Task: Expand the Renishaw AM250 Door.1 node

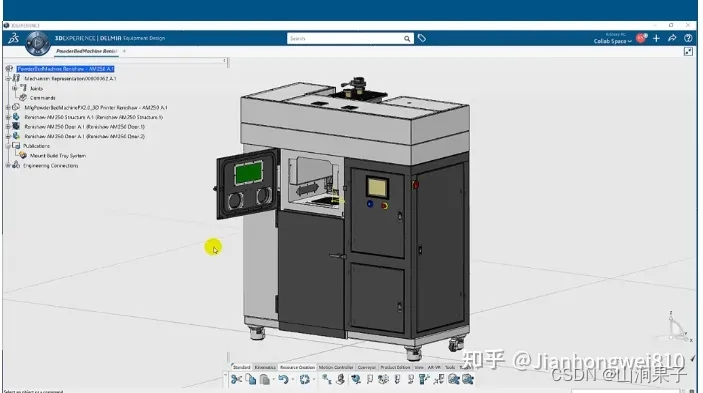Action: click(x=8, y=127)
